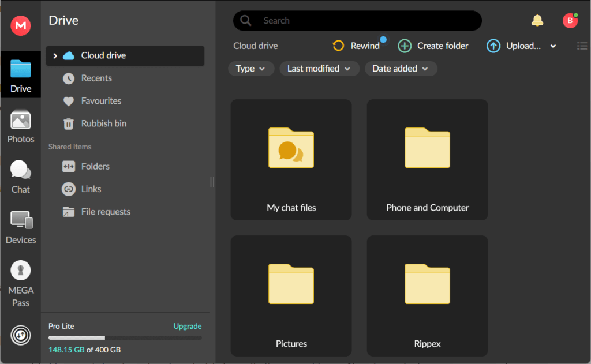The image size is (591, 364).
Task: Click the File requests folder icon
Action: pos(69,212)
